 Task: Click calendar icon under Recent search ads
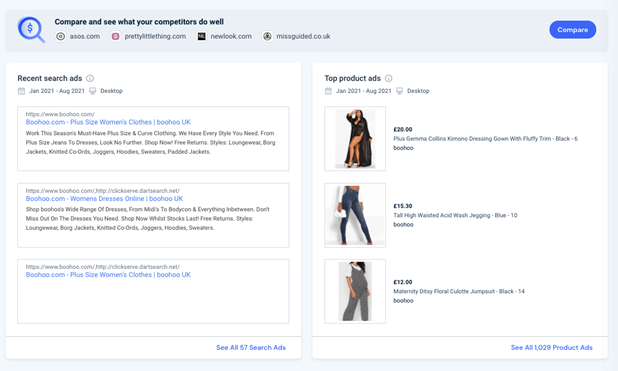click(x=21, y=91)
